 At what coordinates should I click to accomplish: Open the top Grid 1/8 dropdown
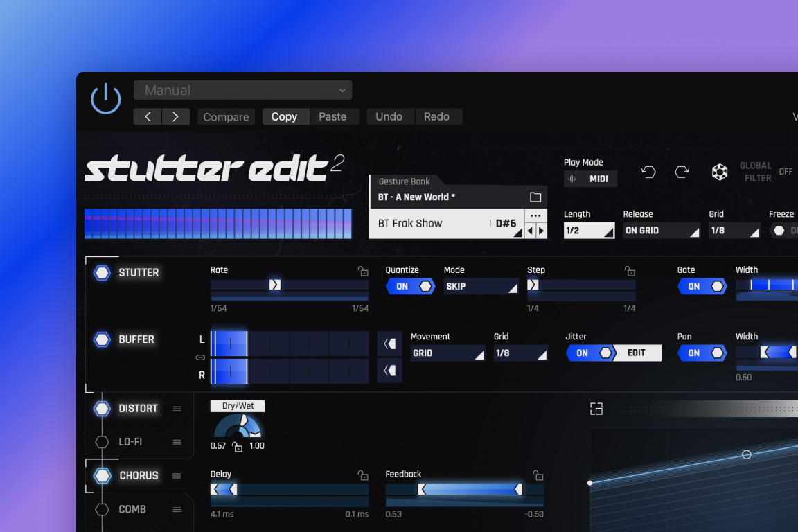[734, 231]
